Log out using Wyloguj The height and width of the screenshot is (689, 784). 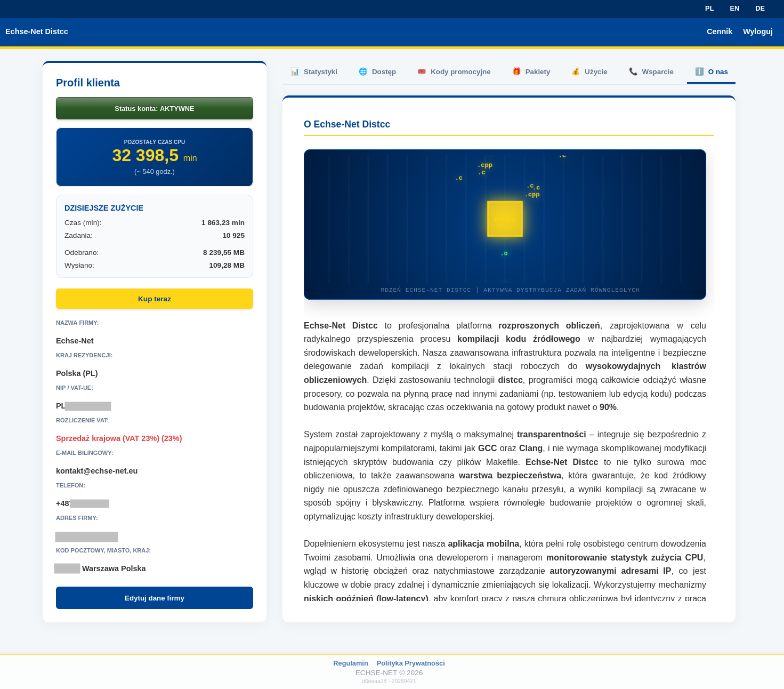(758, 31)
